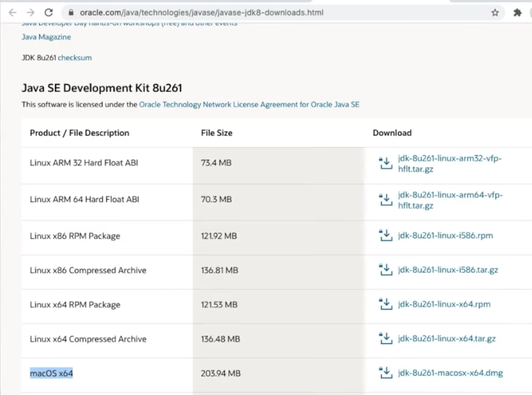Click download icon for Linux x86 RPM

tap(385, 235)
